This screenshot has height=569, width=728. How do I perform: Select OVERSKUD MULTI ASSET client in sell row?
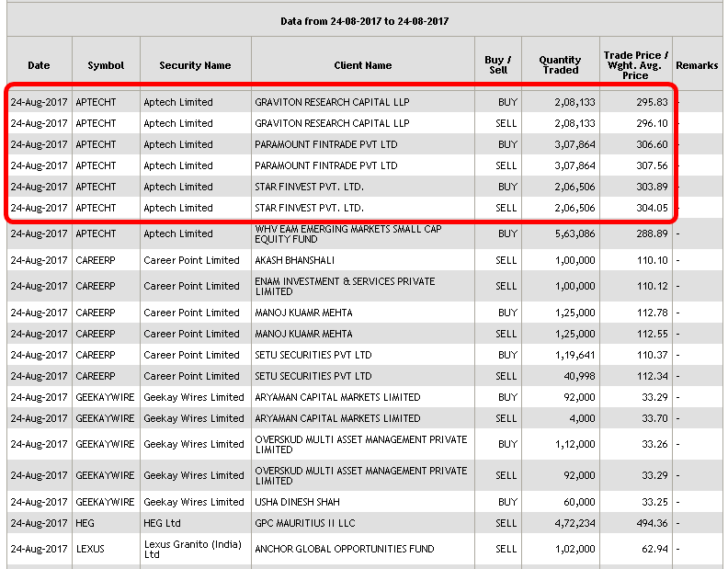click(360, 475)
